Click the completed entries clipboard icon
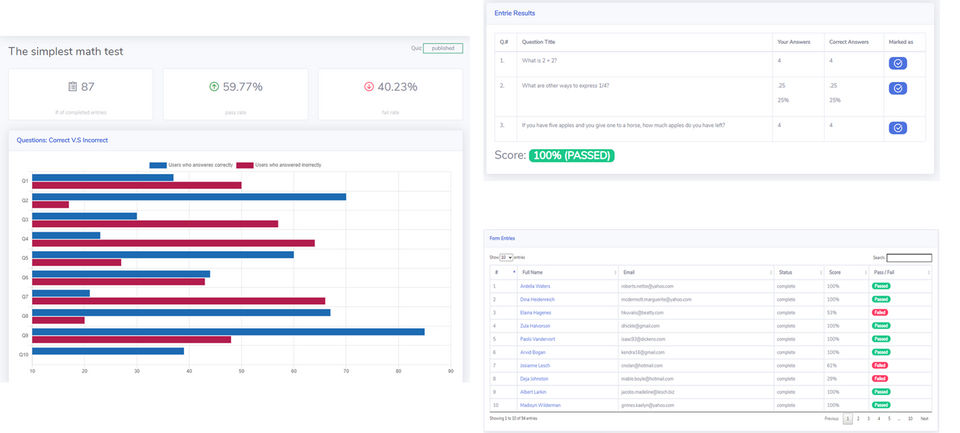 click(x=72, y=87)
